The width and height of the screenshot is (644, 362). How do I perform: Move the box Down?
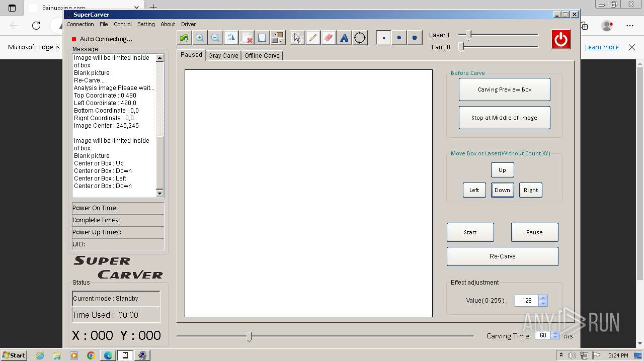pos(502,190)
